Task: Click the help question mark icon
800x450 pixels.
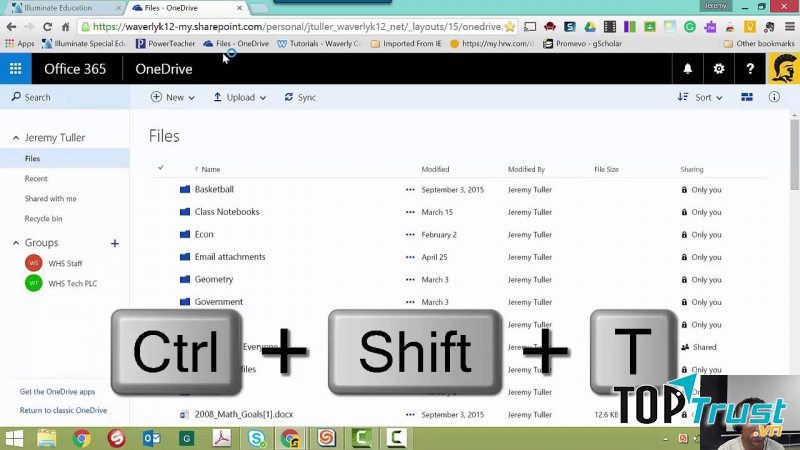Action: tap(750, 69)
